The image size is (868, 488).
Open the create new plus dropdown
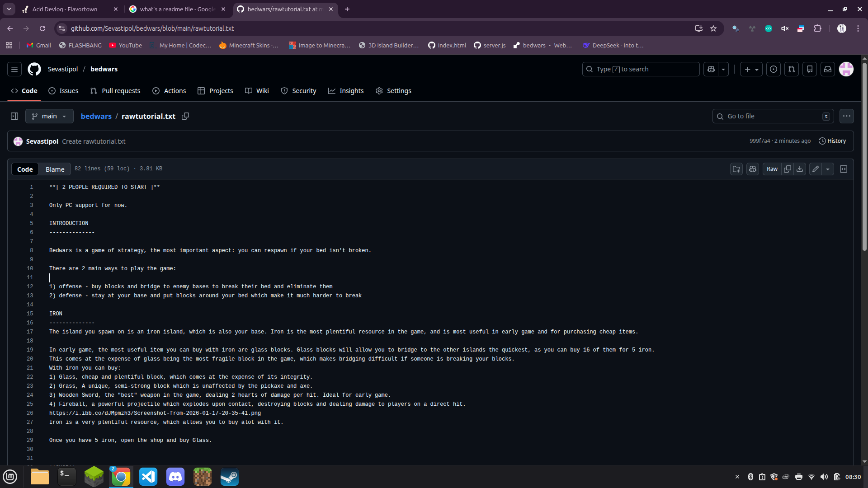tap(751, 69)
